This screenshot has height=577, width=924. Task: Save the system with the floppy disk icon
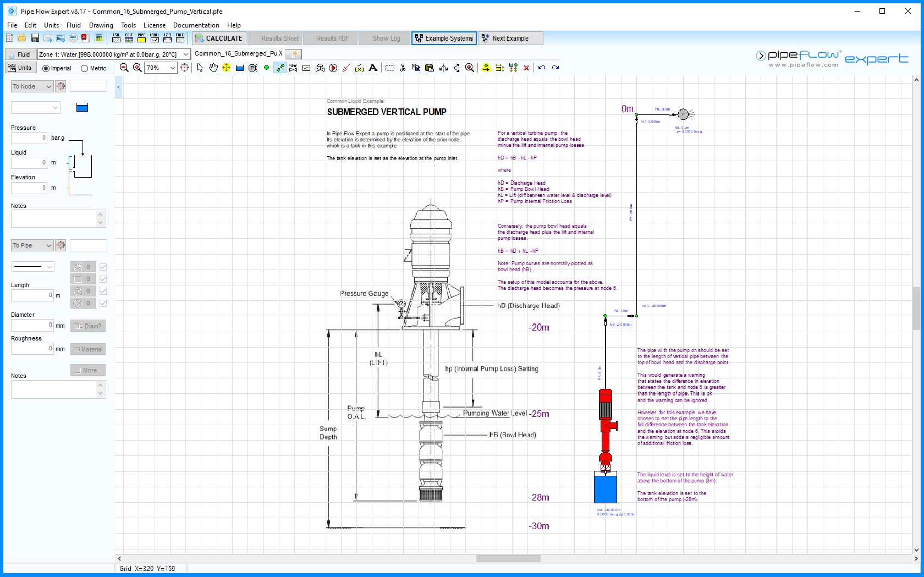[35, 38]
